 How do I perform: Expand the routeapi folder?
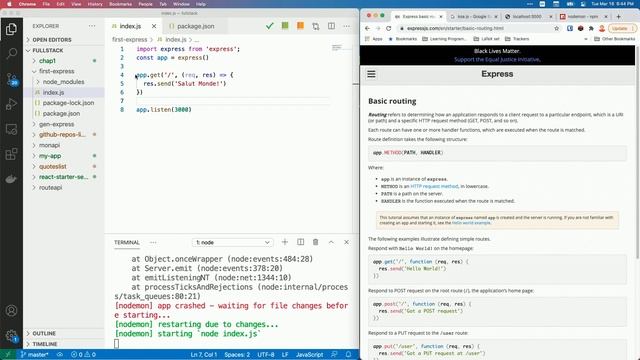[51, 188]
